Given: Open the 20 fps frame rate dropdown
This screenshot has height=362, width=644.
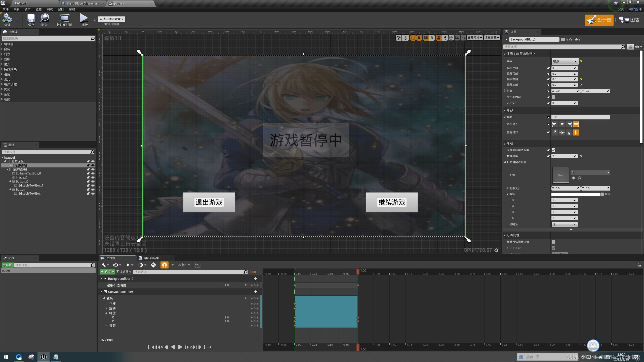Looking at the screenshot, I should click(184, 265).
